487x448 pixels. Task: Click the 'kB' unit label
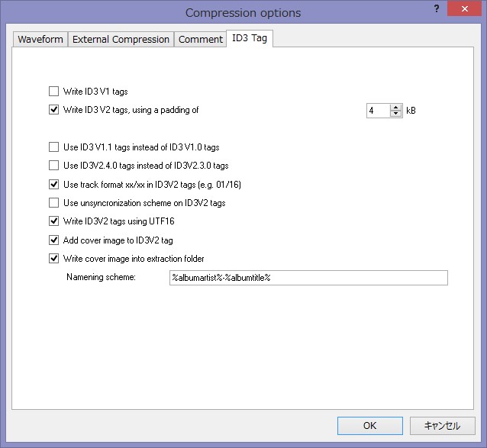pos(411,111)
